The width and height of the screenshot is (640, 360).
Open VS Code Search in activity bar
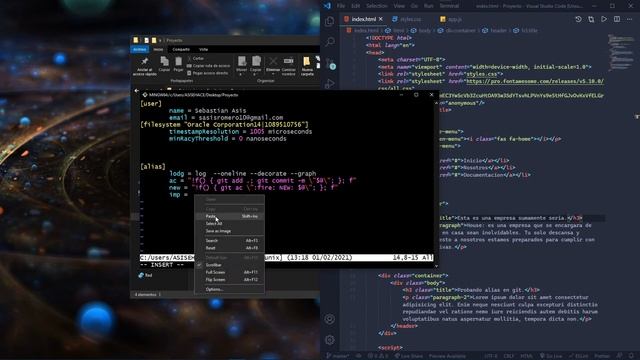click(x=330, y=42)
